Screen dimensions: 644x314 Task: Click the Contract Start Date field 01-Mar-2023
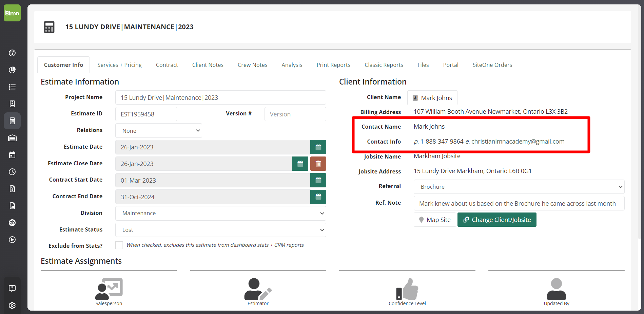213,180
